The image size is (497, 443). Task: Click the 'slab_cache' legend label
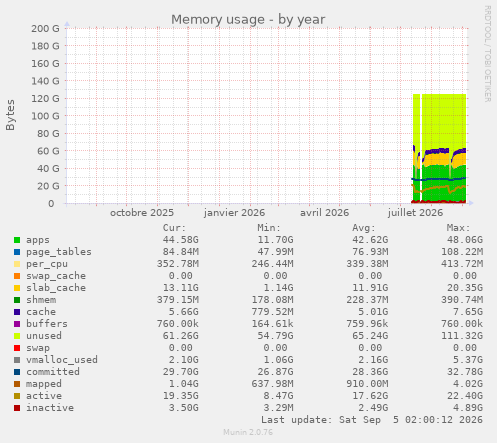pyautogui.click(x=56, y=288)
